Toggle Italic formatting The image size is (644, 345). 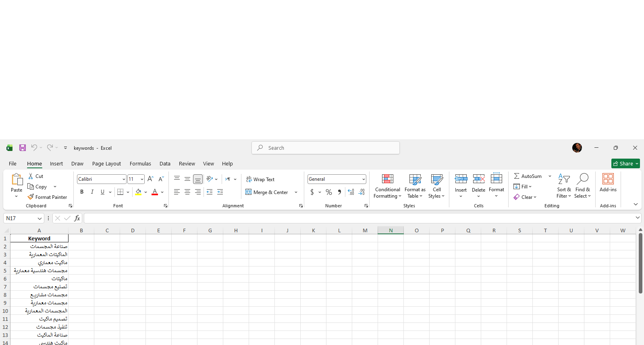click(92, 192)
